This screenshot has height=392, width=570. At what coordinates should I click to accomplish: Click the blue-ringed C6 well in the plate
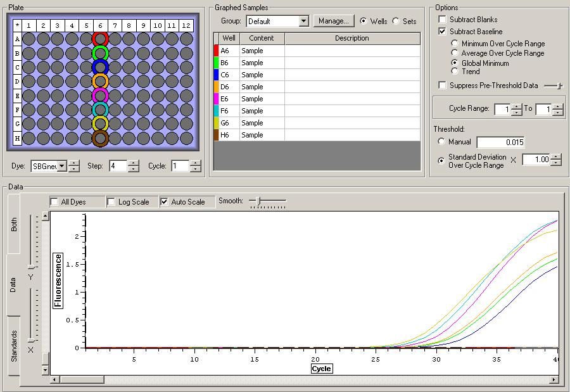(x=100, y=67)
